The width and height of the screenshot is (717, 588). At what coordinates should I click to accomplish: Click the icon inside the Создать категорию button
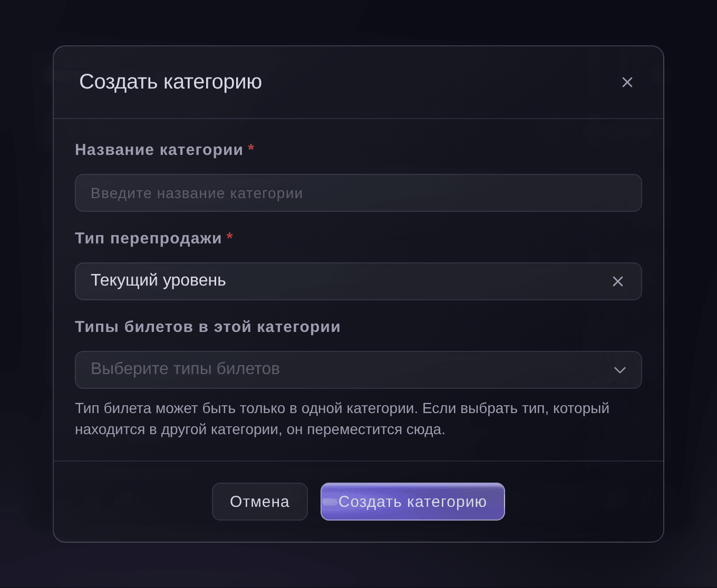(330, 502)
